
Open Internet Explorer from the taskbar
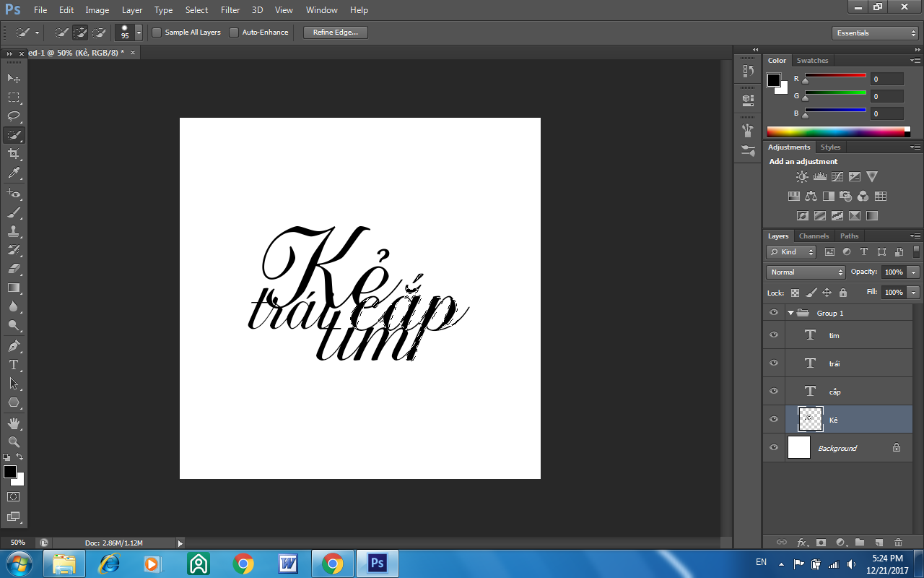(x=109, y=564)
